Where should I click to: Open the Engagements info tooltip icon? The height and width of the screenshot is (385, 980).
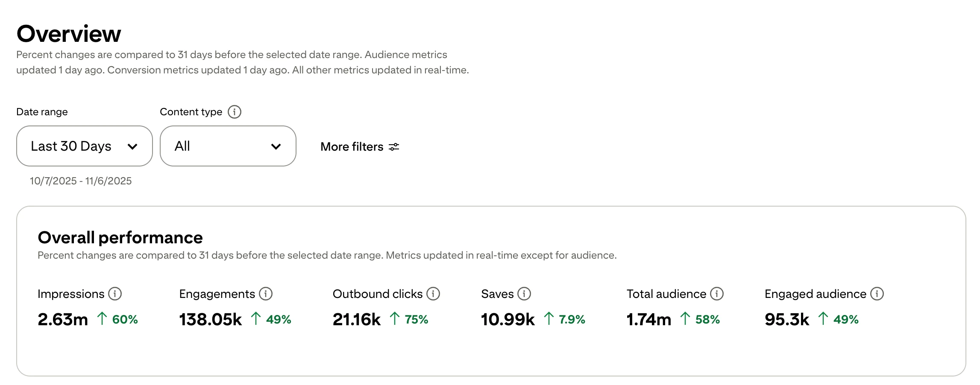(266, 294)
